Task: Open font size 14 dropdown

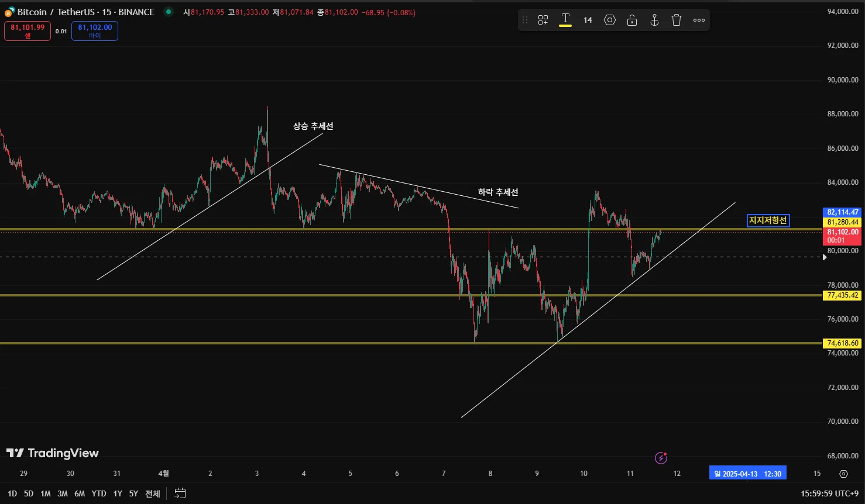Action: click(588, 20)
